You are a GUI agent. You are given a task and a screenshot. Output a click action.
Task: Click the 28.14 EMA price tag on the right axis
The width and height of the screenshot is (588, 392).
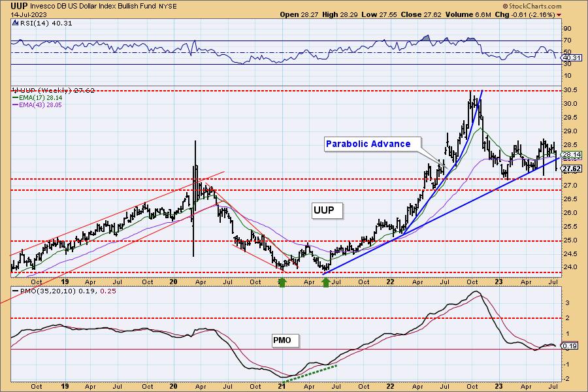[572, 155]
